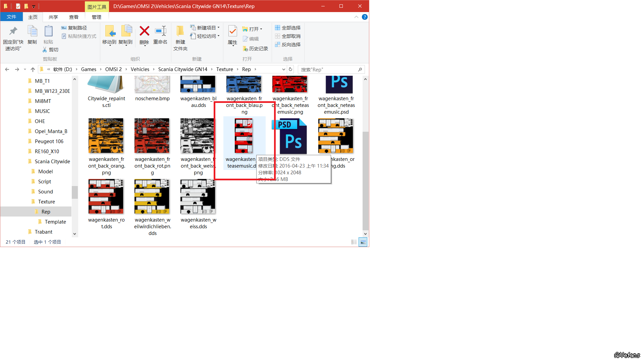Expand the address bar history dropdown
The image size is (644, 362).
[283, 69]
